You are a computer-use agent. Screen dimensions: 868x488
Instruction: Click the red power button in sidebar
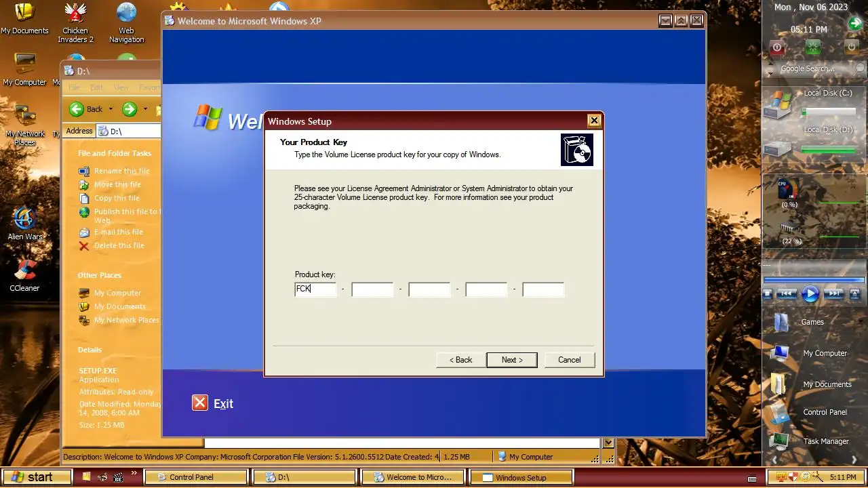(x=777, y=47)
